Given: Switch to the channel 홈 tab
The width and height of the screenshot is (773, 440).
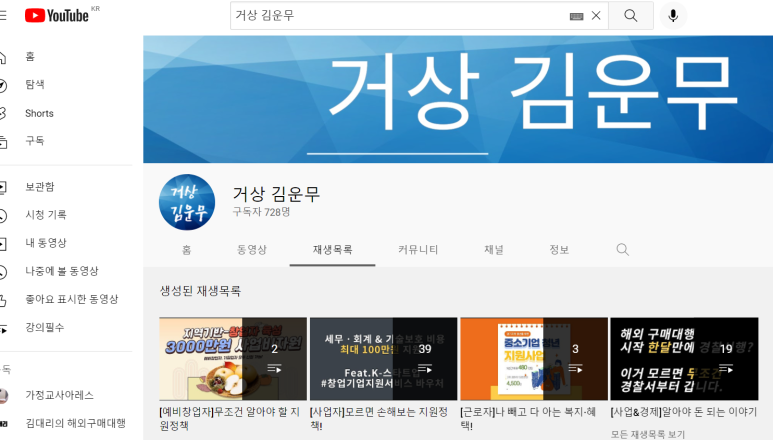Looking at the screenshot, I should [186, 250].
